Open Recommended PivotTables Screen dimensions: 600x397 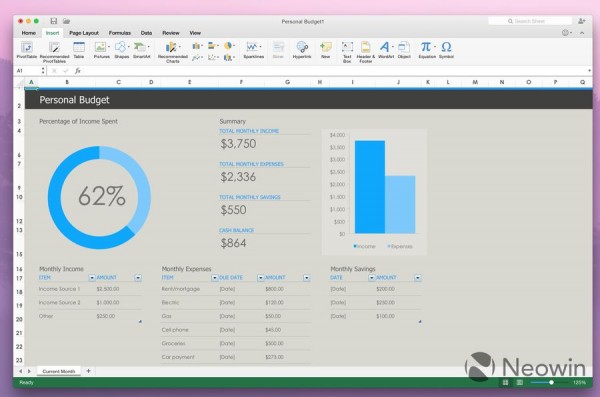pos(54,52)
